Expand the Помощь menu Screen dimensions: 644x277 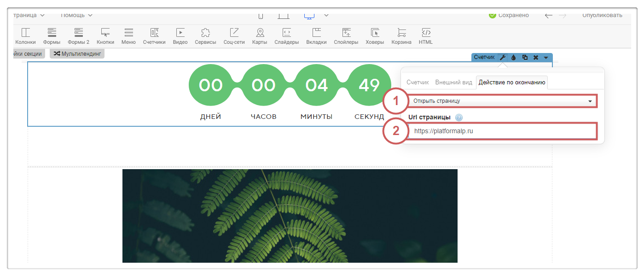click(x=76, y=15)
